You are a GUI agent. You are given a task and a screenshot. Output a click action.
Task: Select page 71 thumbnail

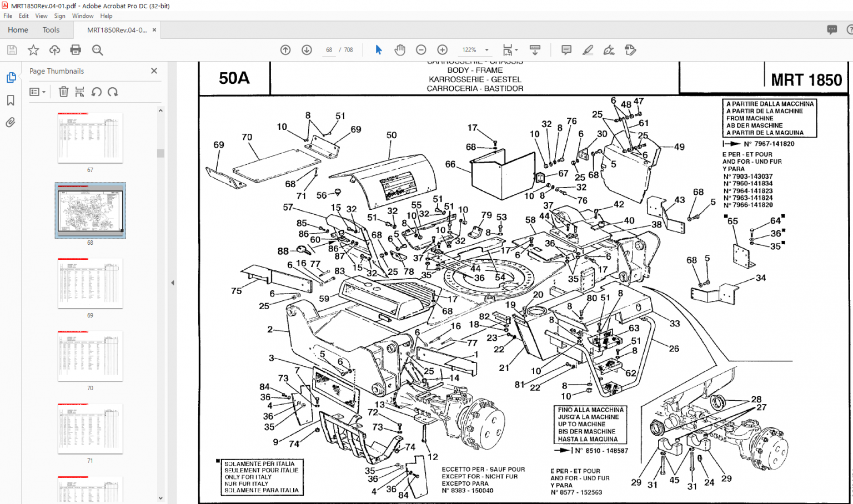90,429
